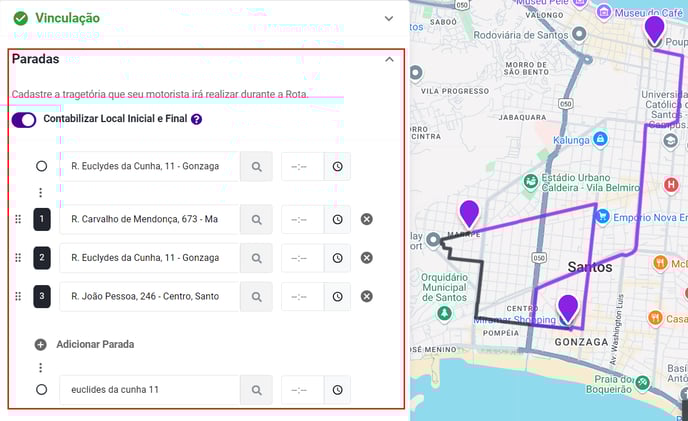This screenshot has width=688, height=421.
Task: Search address for stop 1 Carvalho de Mendonça
Action: pyautogui.click(x=256, y=219)
